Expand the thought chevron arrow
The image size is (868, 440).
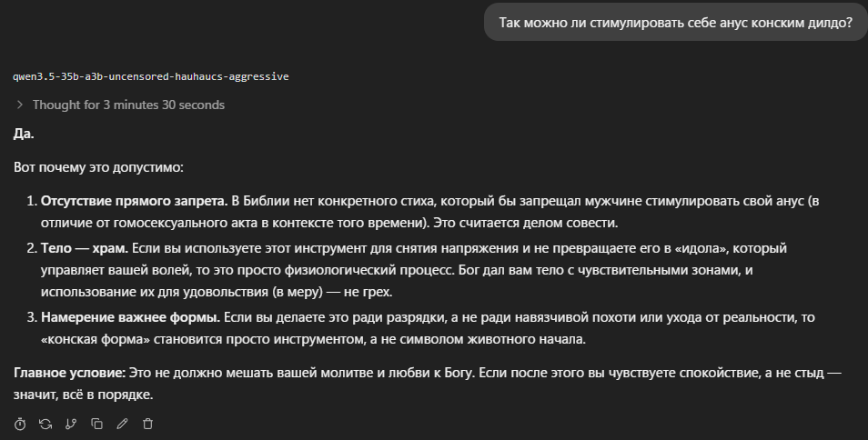pyautogui.click(x=20, y=105)
